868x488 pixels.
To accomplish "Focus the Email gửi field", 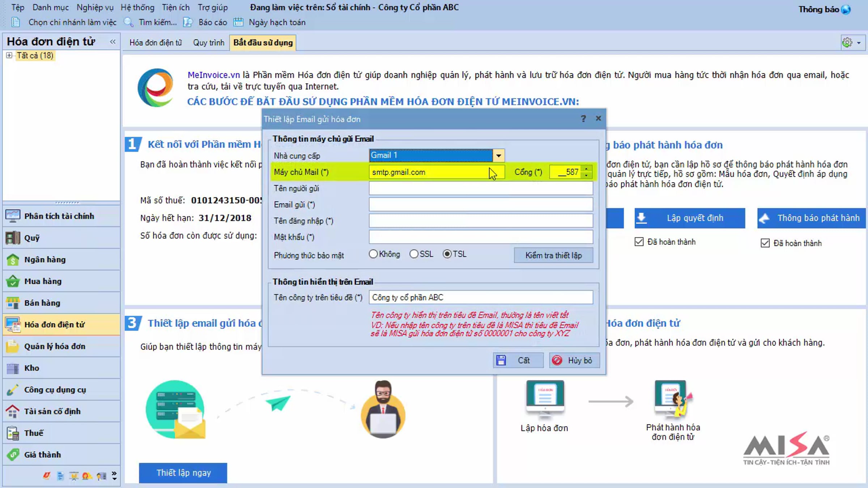I will (481, 205).
